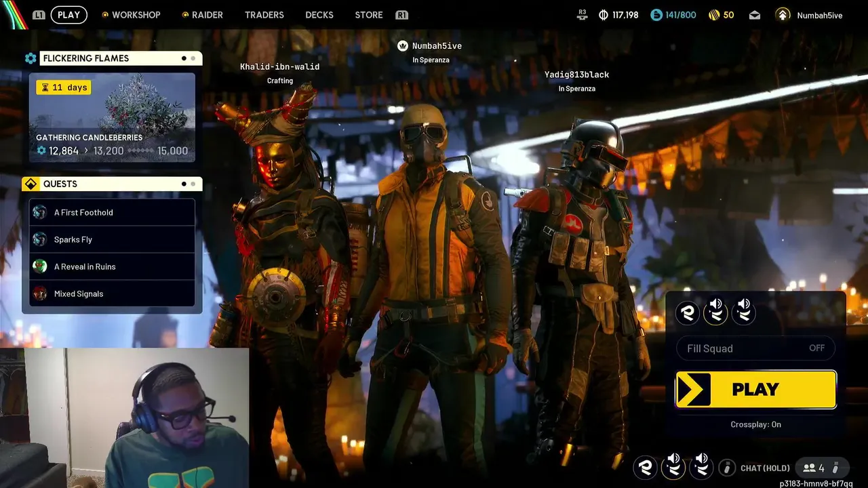Image resolution: width=868 pixels, height=488 pixels.
Task: Click the Quests diamond header icon
Action: 31,184
